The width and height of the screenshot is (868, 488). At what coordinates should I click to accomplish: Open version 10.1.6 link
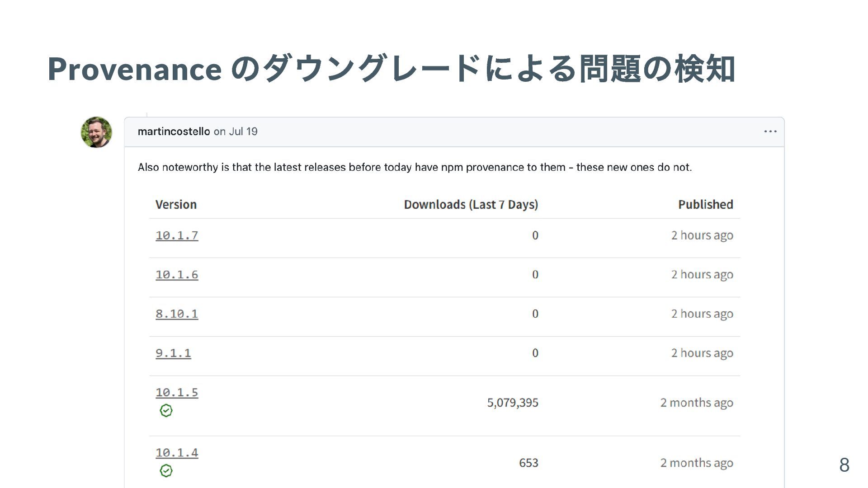(177, 275)
